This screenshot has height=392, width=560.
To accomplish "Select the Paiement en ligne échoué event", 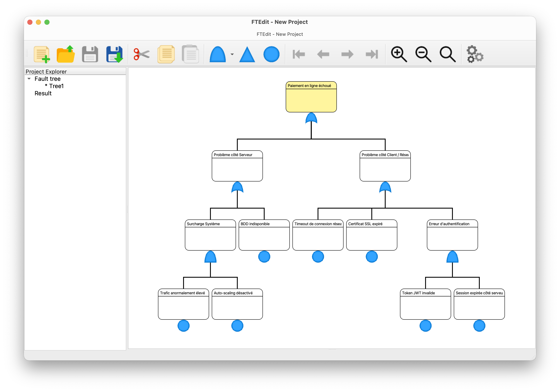I will [x=311, y=97].
